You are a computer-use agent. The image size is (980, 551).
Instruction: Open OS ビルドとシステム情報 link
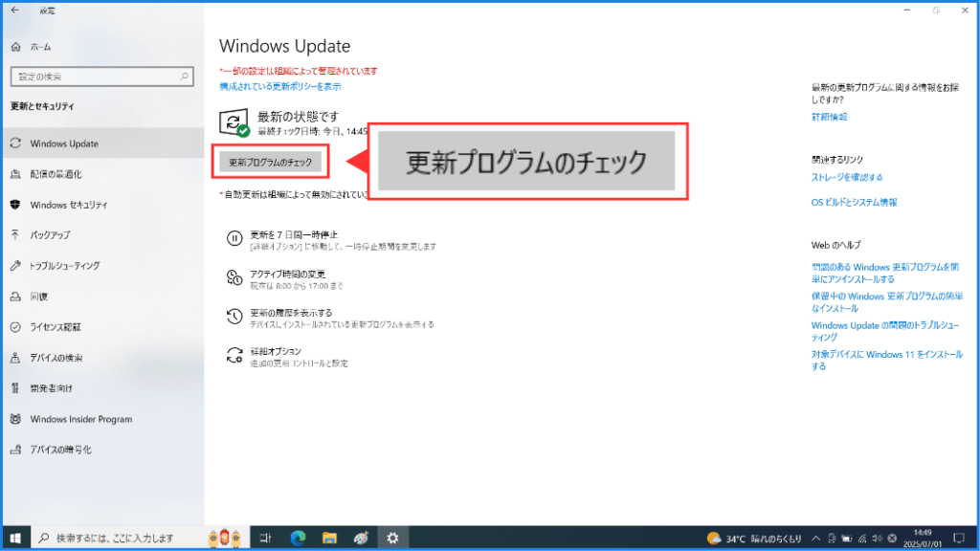pos(854,203)
